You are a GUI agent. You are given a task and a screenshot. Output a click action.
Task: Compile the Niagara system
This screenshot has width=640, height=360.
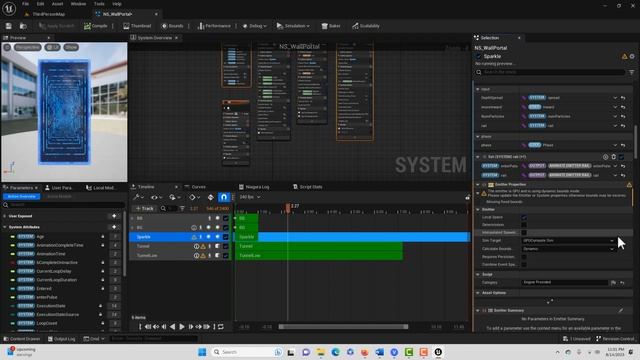point(96,26)
